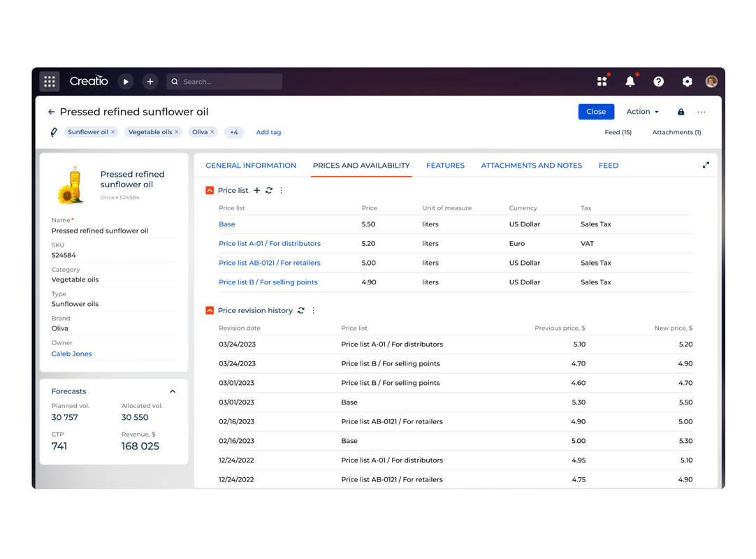Open the app launcher grid
This screenshot has width=756, height=559.
50,81
